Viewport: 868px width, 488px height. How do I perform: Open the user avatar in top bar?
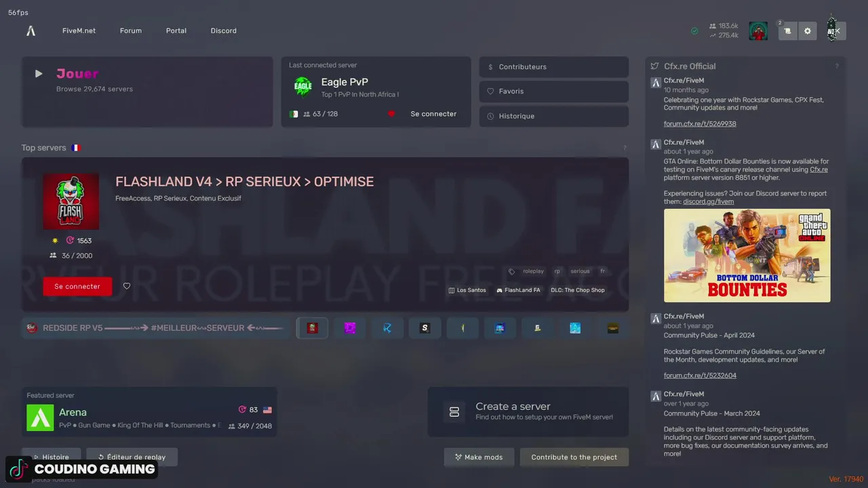pos(758,30)
